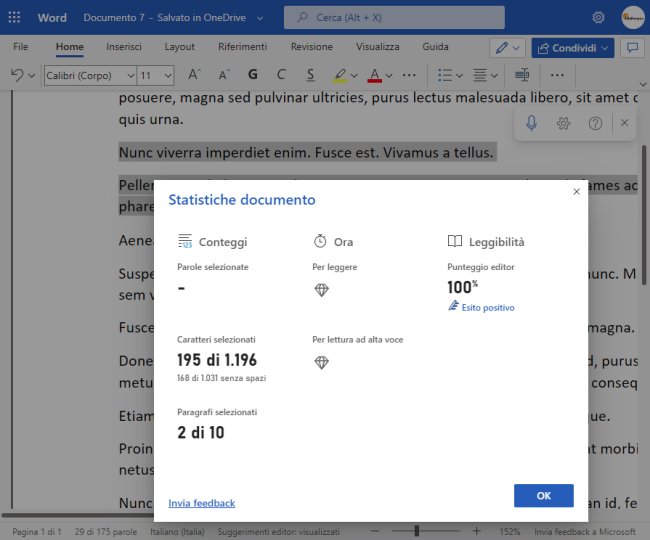Screen dimensions: 650x540
Task: Open the Comments pane icon
Action: tap(632, 48)
